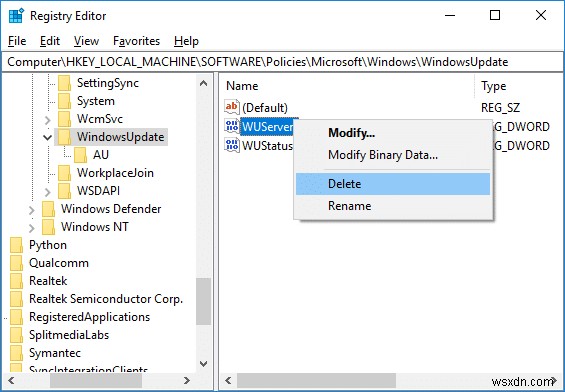The height and width of the screenshot is (392, 565).
Task: Select the AU subkey label
Action: coord(101,155)
